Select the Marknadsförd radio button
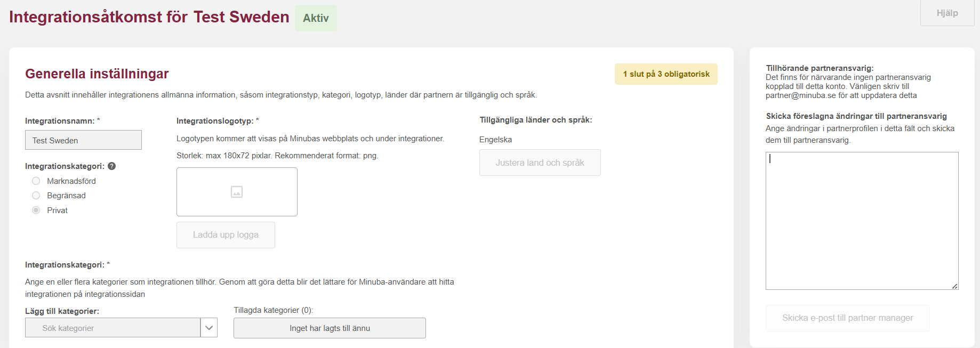This screenshot has height=348, width=980. [x=36, y=181]
